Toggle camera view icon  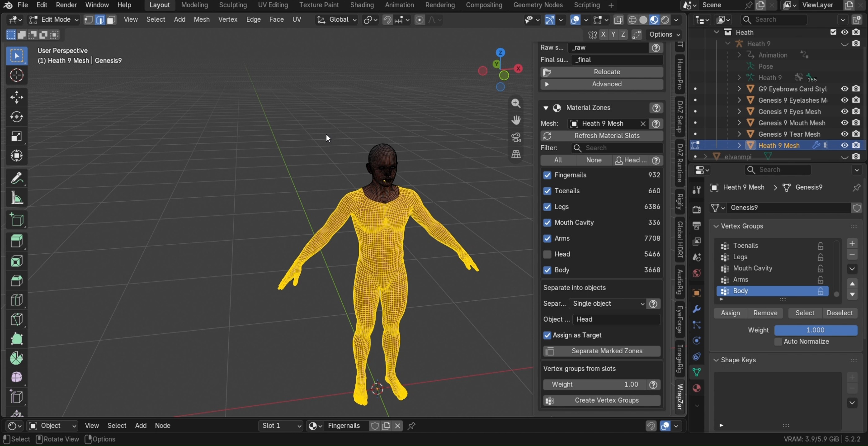pos(516,137)
